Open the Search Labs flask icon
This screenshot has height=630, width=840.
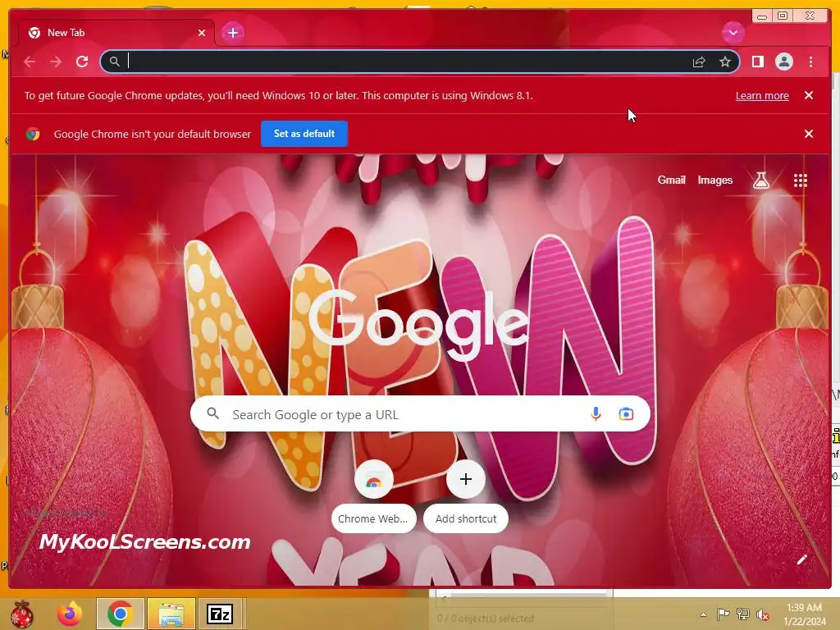click(x=761, y=180)
